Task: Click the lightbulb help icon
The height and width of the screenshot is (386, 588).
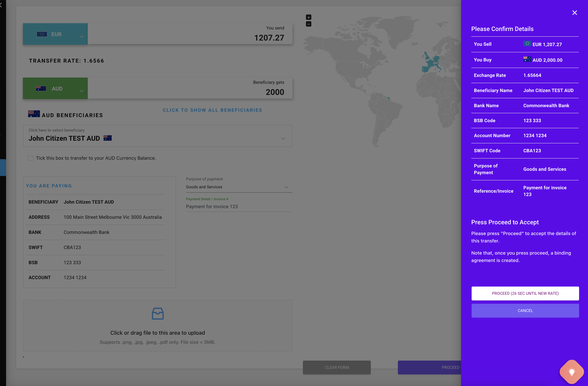Action: point(571,371)
